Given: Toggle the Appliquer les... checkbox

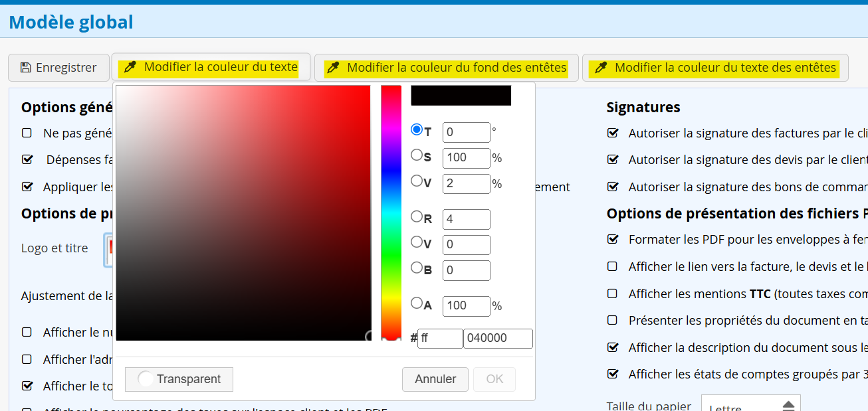Looking at the screenshot, I should [x=27, y=187].
